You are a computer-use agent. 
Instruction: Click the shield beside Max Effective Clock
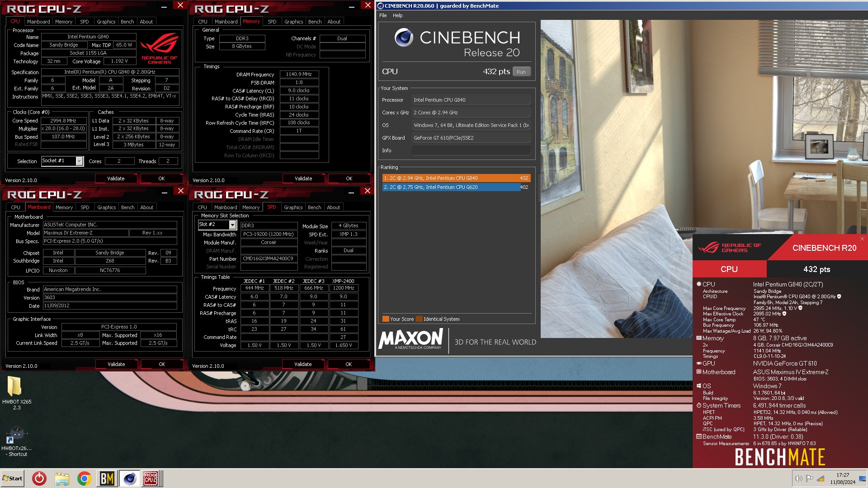point(784,314)
